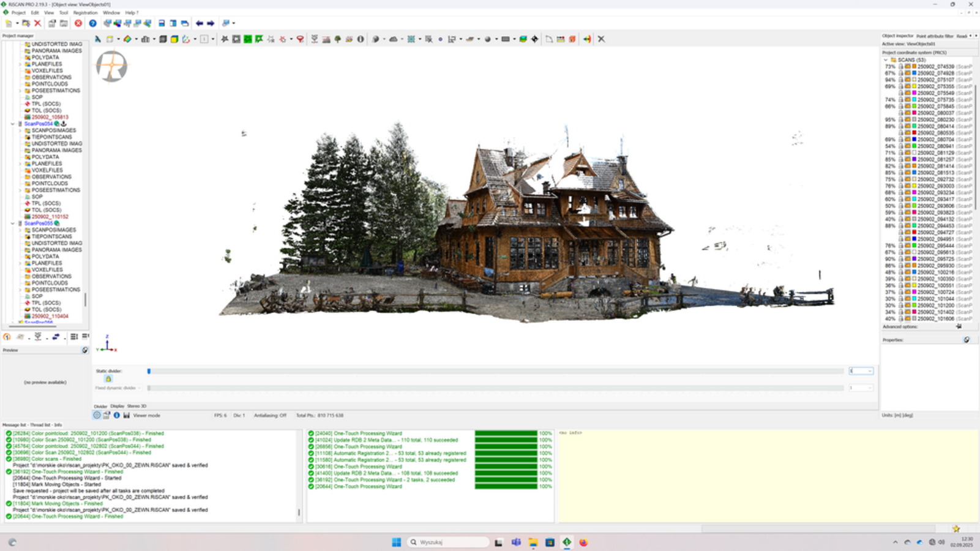980x551 pixels.
Task: Open the Registration menu
Action: pyautogui.click(x=85, y=12)
